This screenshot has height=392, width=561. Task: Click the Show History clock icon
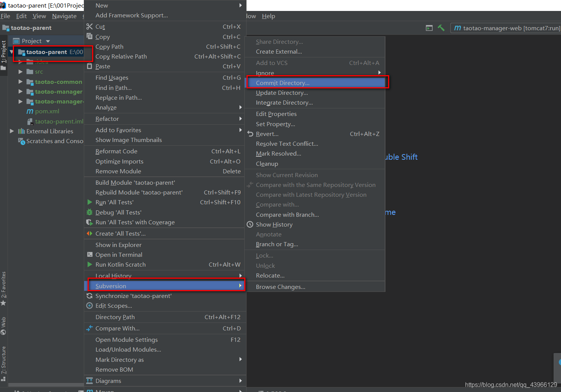(x=250, y=224)
